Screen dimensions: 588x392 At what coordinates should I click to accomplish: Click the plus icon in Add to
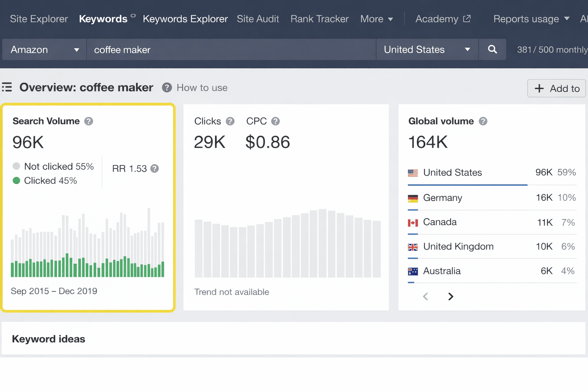coord(539,88)
